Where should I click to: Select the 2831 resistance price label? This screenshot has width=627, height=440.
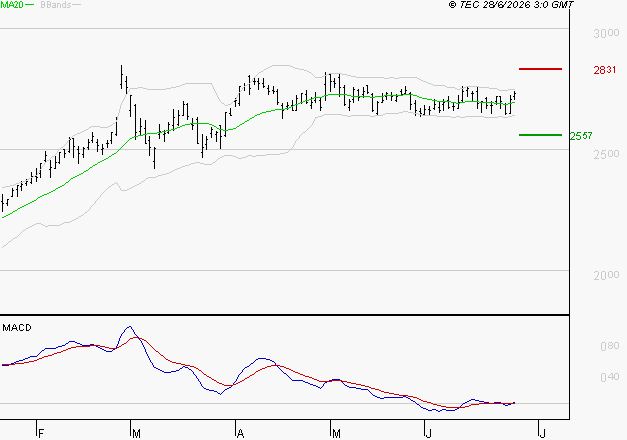click(x=605, y=70)
